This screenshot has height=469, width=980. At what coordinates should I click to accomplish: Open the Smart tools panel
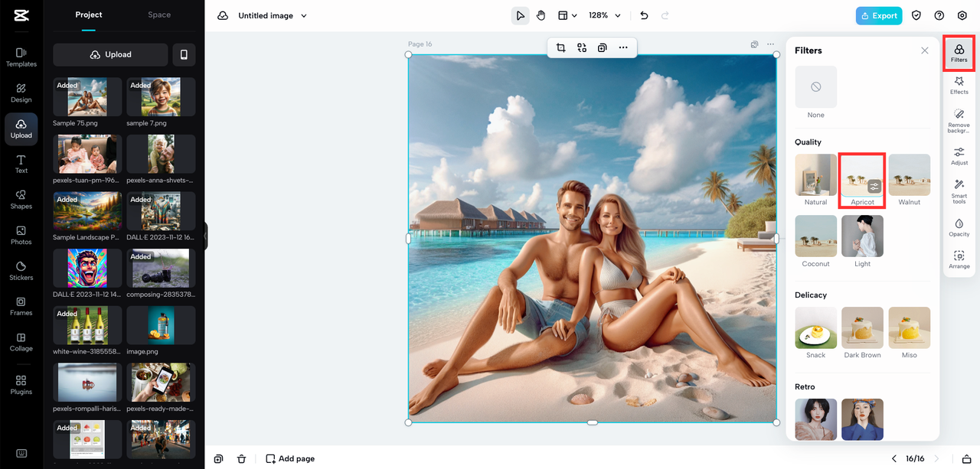point(959,191)
